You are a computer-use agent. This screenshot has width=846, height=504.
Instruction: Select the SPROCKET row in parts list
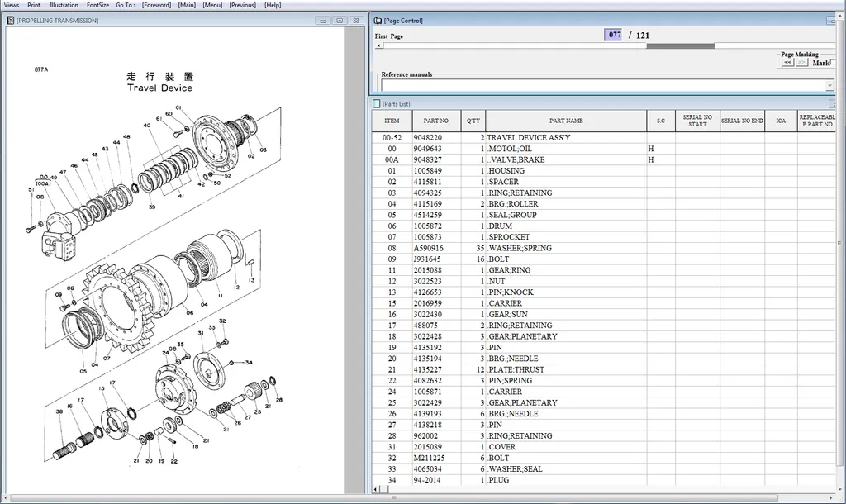(507, 237)
